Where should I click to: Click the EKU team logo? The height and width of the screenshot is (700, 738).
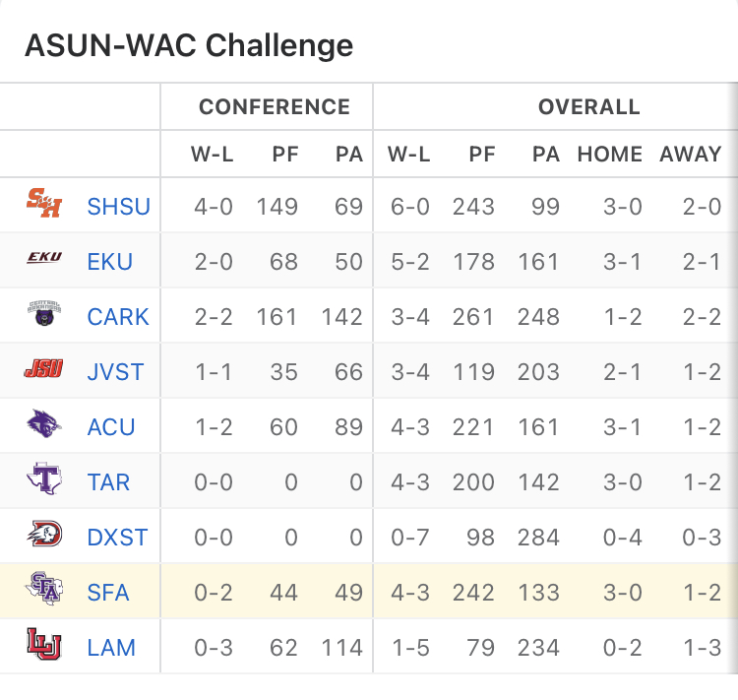44,257
